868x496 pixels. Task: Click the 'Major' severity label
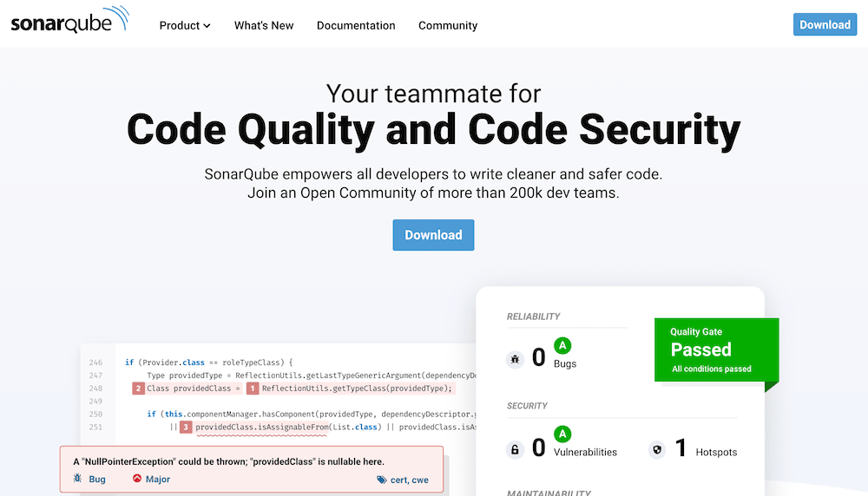click(158, 480)
